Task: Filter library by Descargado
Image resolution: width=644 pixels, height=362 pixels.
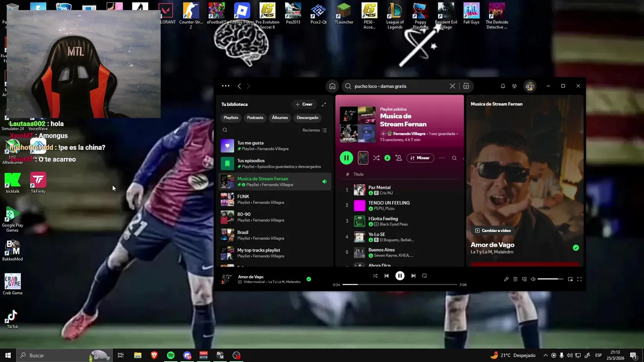Action: pyautogui.click(x=307, y=118)
